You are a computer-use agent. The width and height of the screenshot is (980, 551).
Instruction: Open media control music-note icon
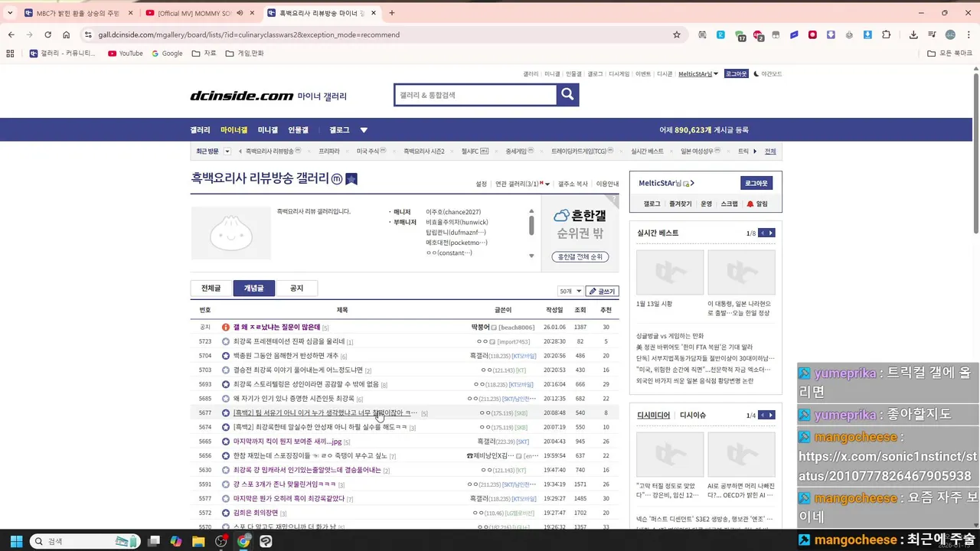(x=932, y=34)
